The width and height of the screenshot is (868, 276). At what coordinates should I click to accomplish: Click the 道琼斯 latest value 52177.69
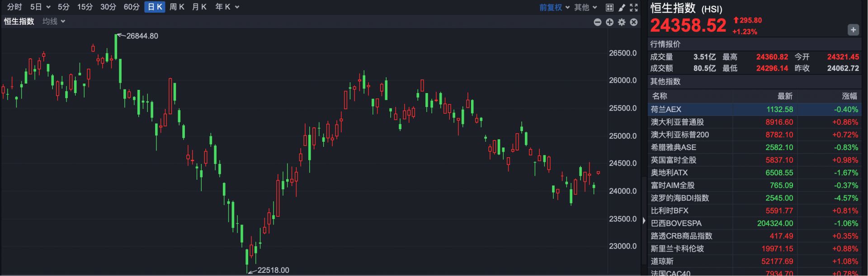[777, 261]
